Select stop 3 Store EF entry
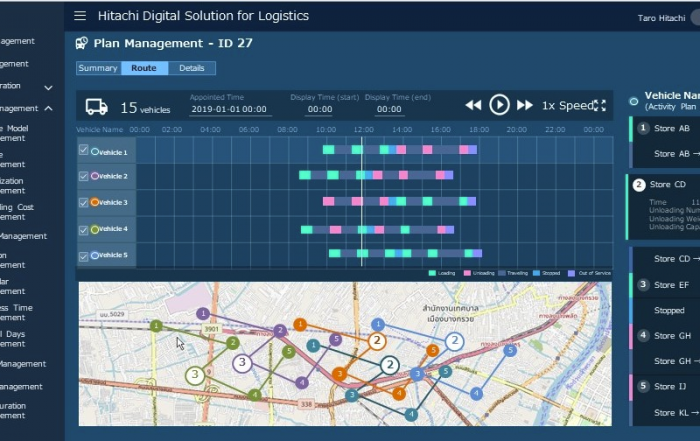This screenshot has height=441, width=700. click(665, 285)
